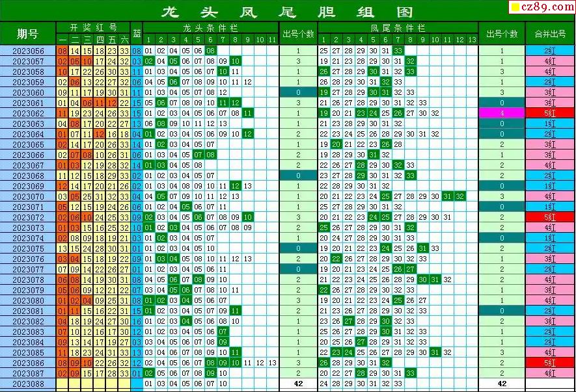Image resolution: width=576 pixels, height=392 pixels.
Task: Click the 龙头 total count 42
Action: pos(298,384)
